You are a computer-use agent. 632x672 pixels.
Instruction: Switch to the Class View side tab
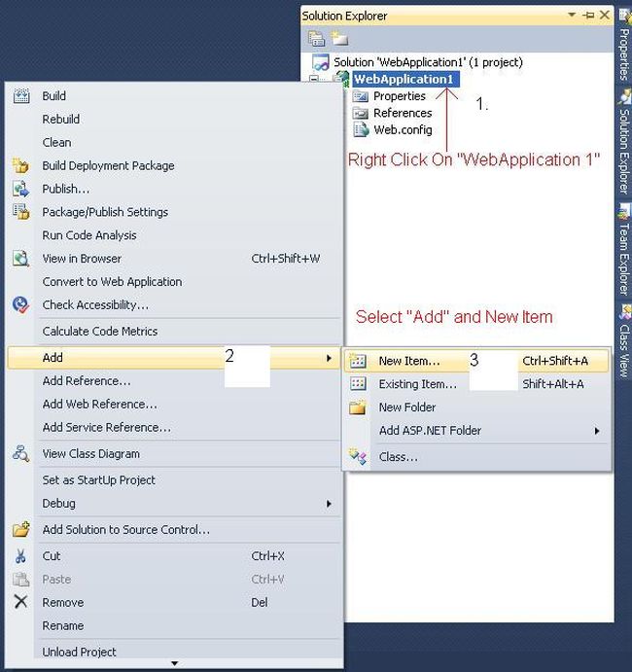(623, 340)
